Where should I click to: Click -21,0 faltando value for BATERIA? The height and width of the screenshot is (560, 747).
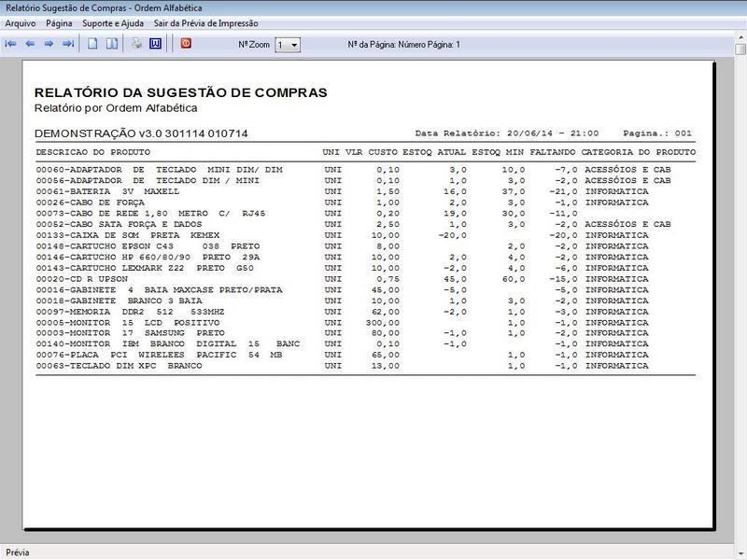[x=563, y=191]
